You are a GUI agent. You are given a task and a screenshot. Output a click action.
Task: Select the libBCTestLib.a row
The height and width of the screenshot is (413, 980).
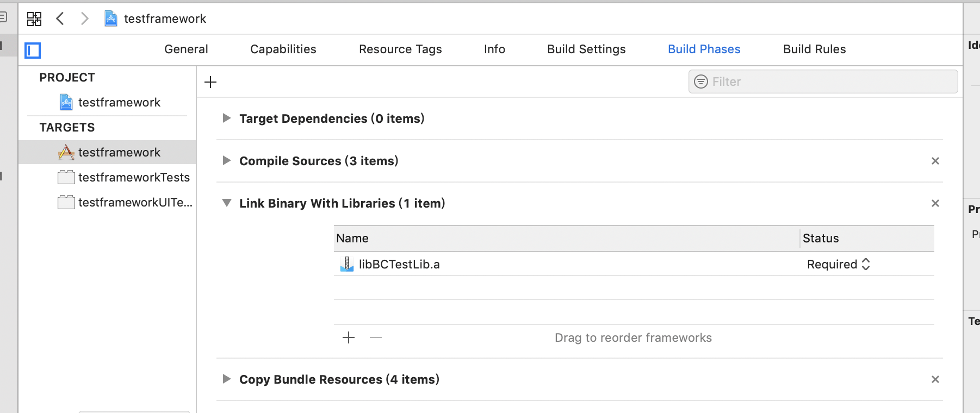coord(634,264)
